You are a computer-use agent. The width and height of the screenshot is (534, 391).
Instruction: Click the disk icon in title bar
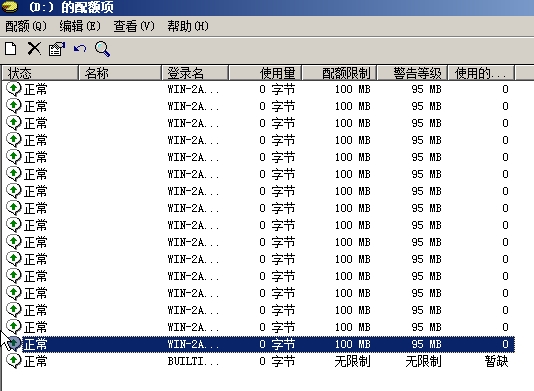click(9, 6)
